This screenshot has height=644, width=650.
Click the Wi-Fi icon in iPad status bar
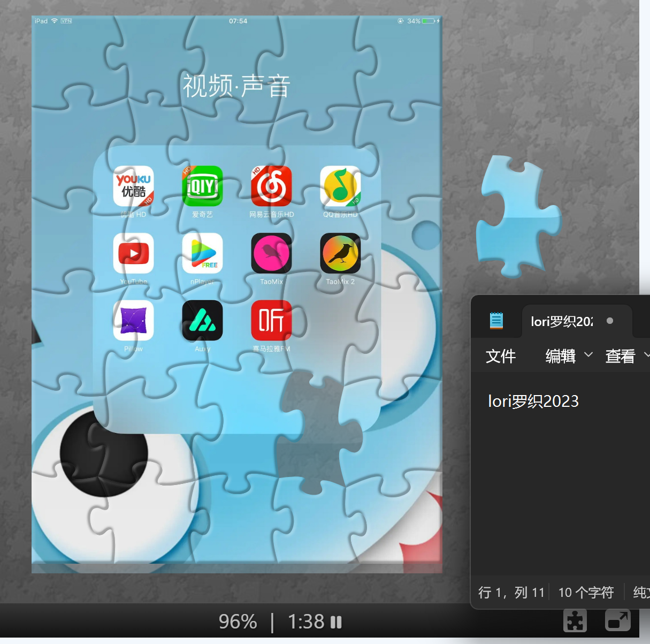(54, 21)
